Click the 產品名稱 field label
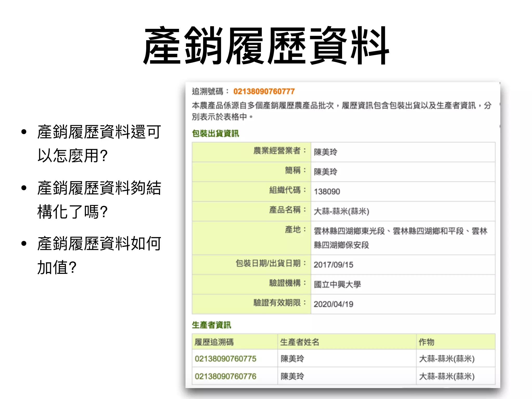This screenshot has width=532, height=399. (x=288, y=210)
